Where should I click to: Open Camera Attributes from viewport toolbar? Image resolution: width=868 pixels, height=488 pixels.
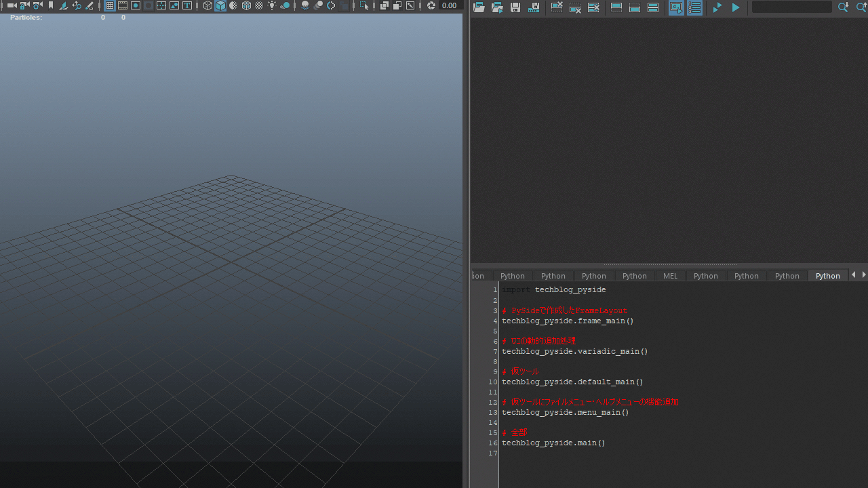(x=37, y=5)
